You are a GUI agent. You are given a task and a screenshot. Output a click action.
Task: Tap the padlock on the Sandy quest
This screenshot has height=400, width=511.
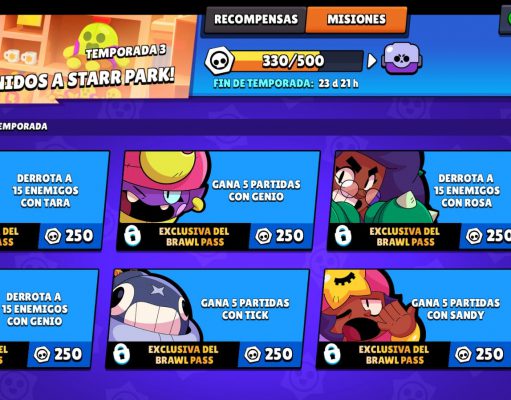click(x=332, y=354)
